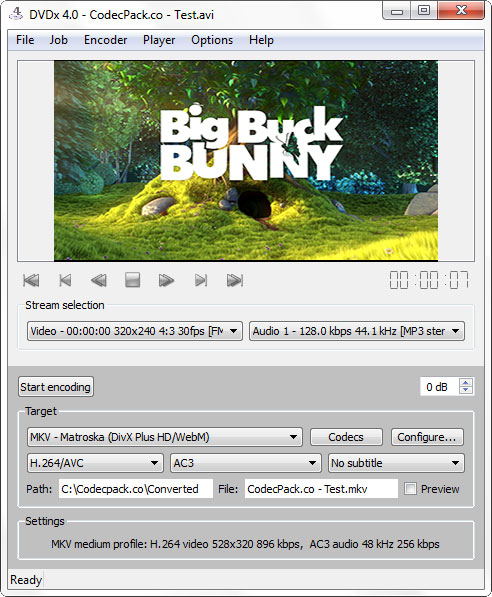Stop the video playback
The width and height of the screenshot is (492, 597).
(x=133, y=280)
